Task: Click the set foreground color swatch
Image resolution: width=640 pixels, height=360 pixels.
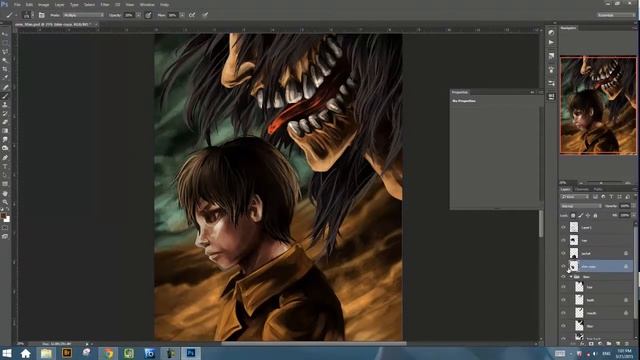Action: [x=4, y=216]
